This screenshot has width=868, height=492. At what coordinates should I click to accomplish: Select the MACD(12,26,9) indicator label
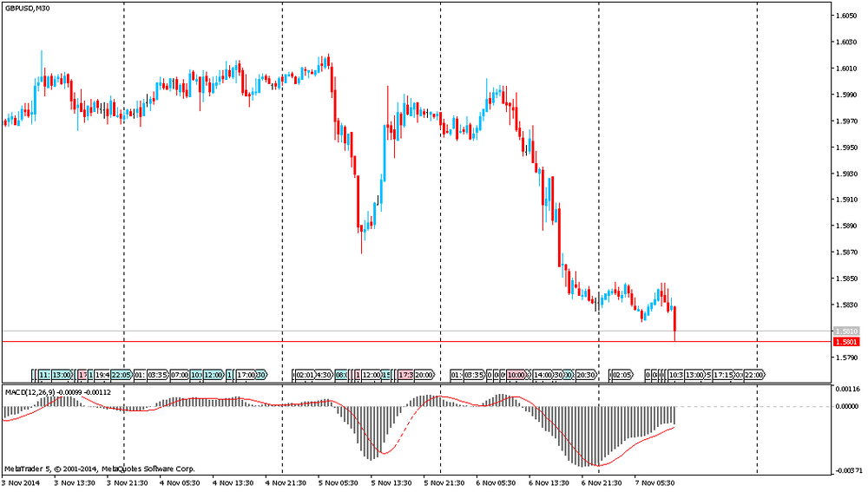(x=30, y=392)
